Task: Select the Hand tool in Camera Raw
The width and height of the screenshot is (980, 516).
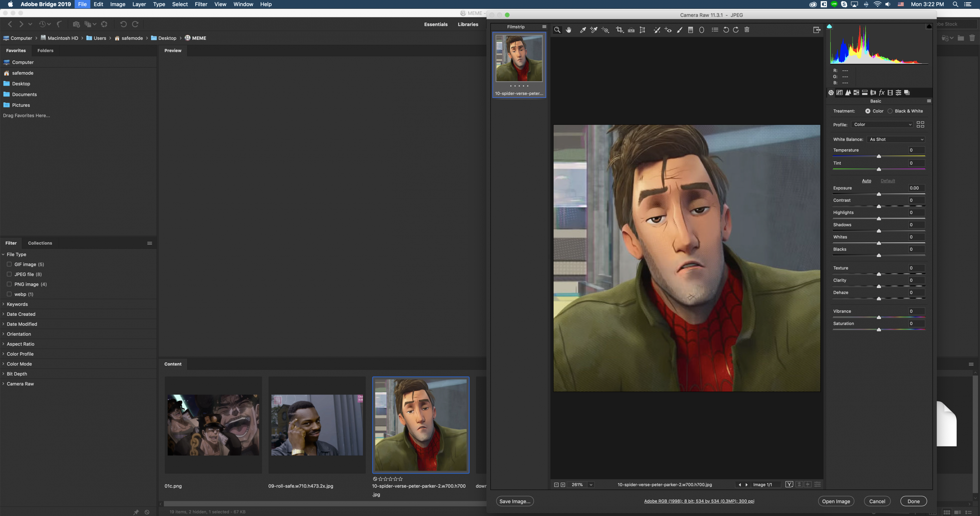Action: click(568, 30)
